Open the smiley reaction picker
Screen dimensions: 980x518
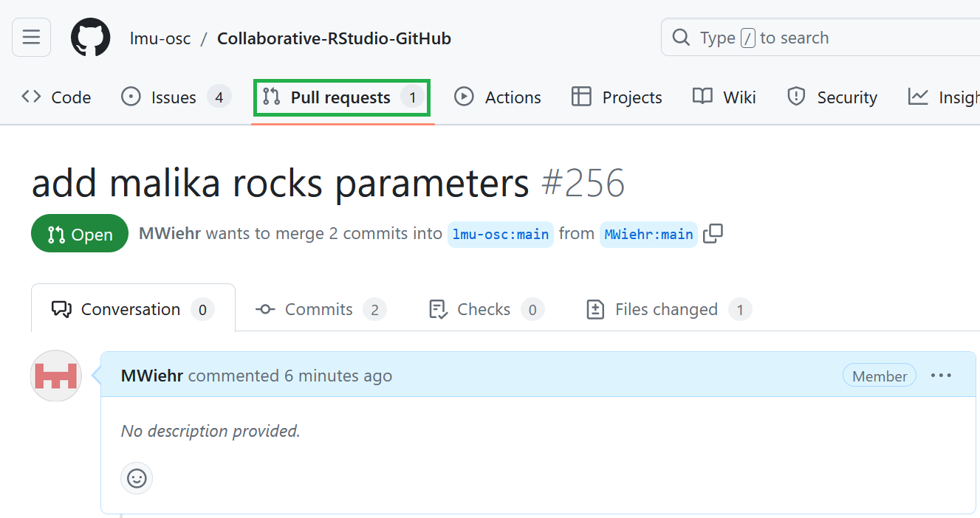pyautogui.click(x=136, y=477)
